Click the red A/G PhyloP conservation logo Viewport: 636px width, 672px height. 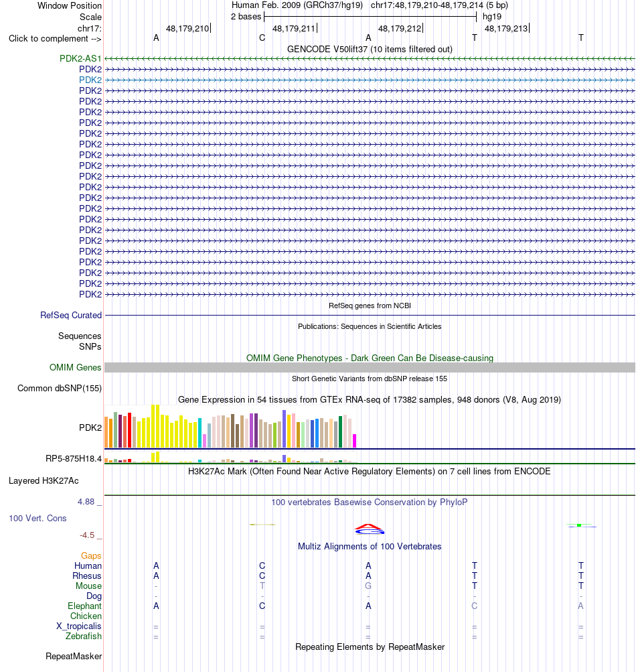(x=370, y=529)
